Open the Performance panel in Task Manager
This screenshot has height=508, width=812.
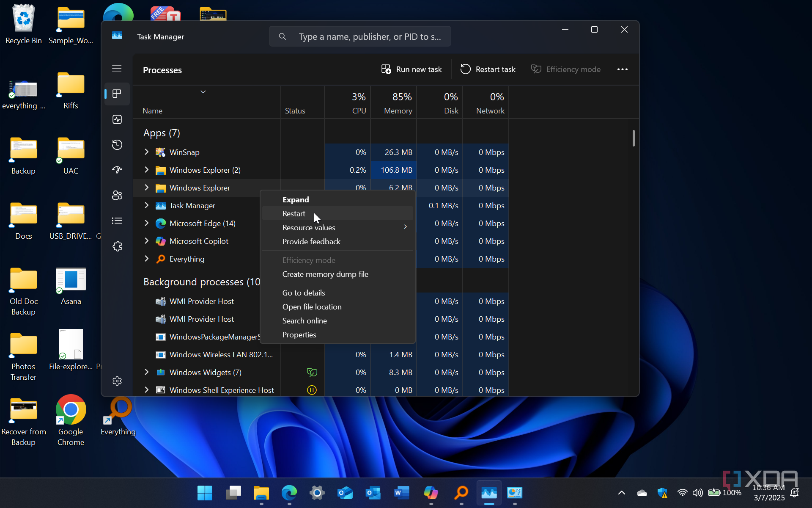[x=117, y=119]
